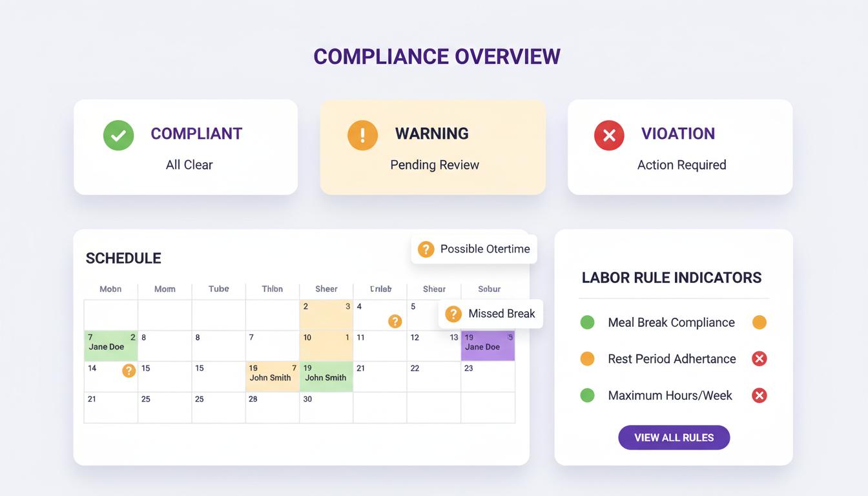Click the question marker in day 4 cell
Image resolution: width=868 pixels, height=496 pixels.
pos(395,321)
